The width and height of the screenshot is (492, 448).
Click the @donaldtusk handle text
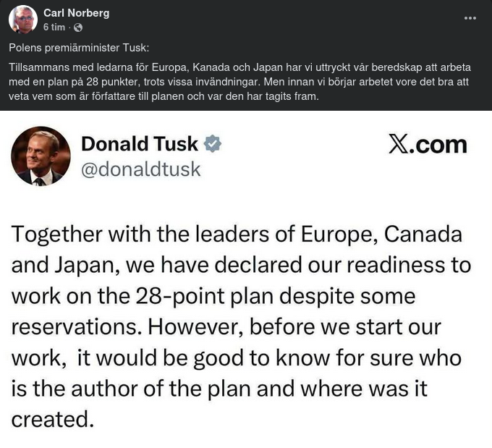click(140, 169)
